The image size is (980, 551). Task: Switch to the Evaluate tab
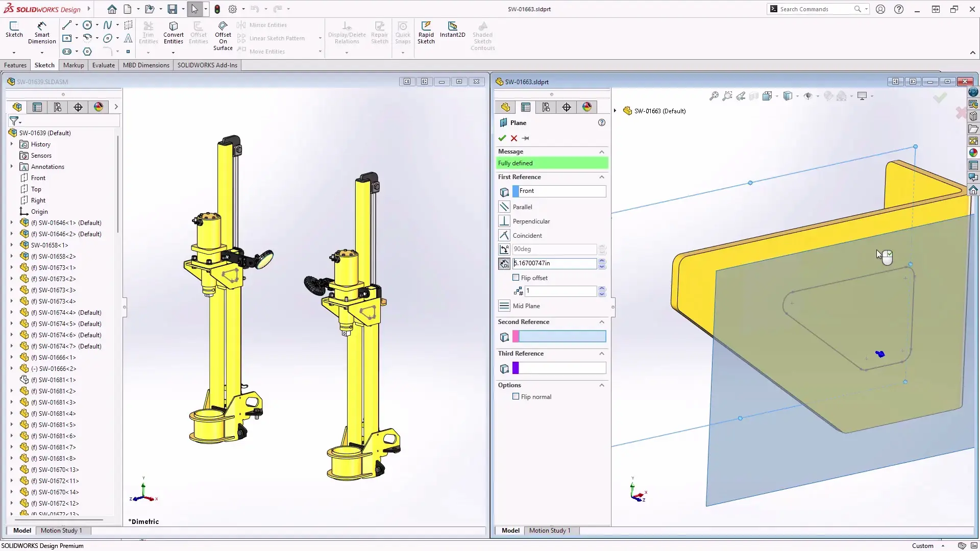[x=103, y=65]
